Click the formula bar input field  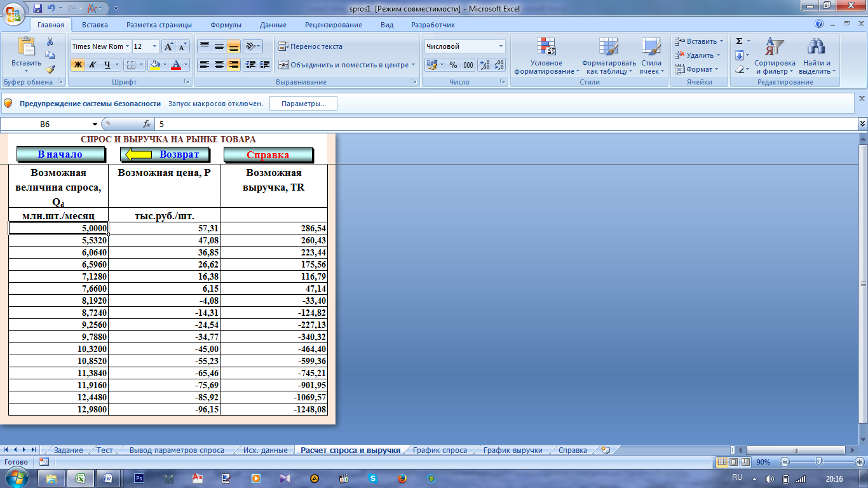click(x=505, y=125)
